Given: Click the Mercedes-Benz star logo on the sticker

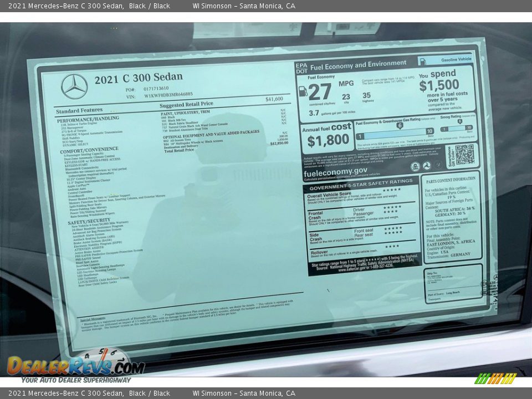Looking at the screenshot, I should [x=74, y=86].
